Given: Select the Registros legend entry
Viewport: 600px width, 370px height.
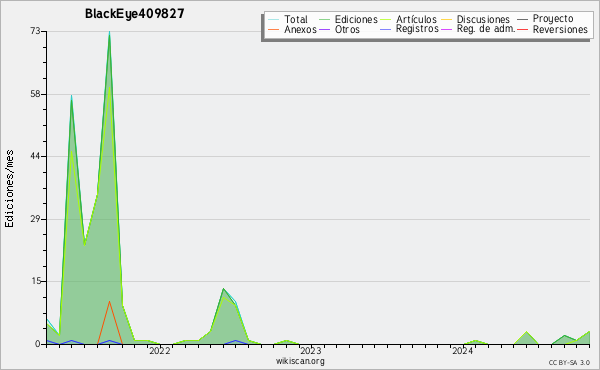Looking at the screenshot, I should coord(417,29).
